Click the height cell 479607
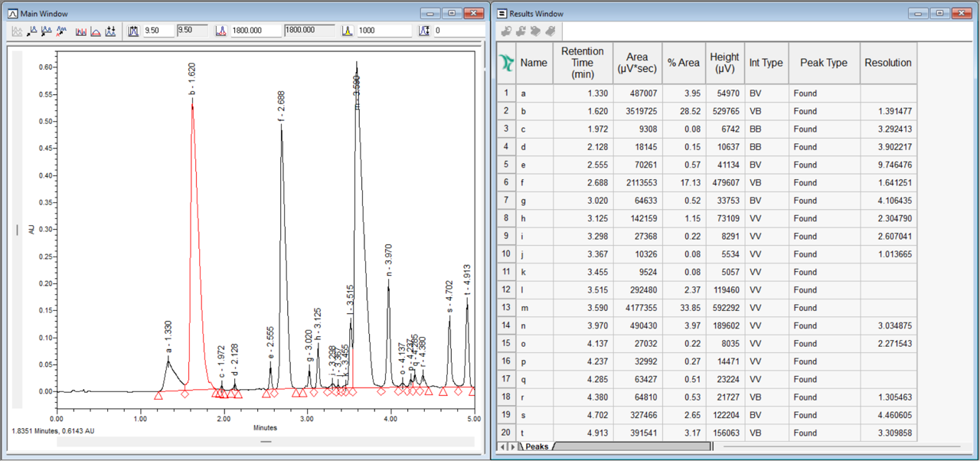 tap(724, 182)
